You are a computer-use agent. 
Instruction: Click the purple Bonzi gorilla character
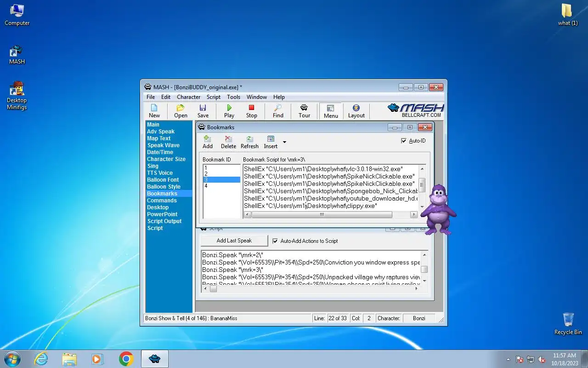[x=439, y=209]
